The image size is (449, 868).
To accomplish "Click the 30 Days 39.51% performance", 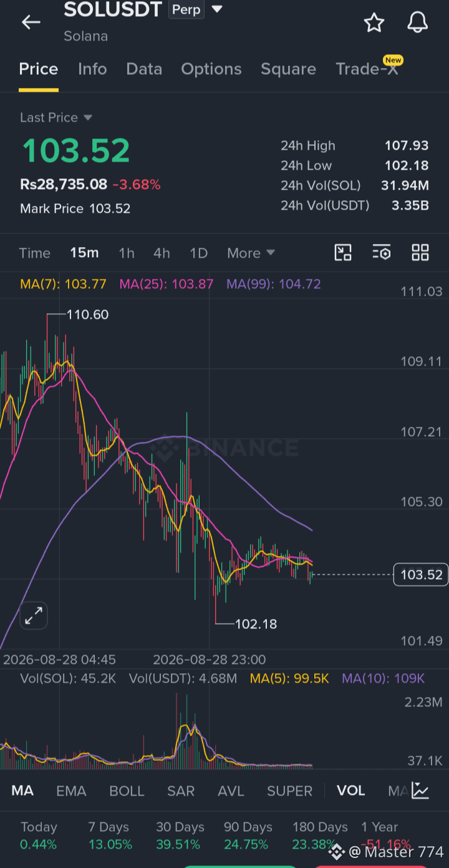I will click(x=180, y=836).
